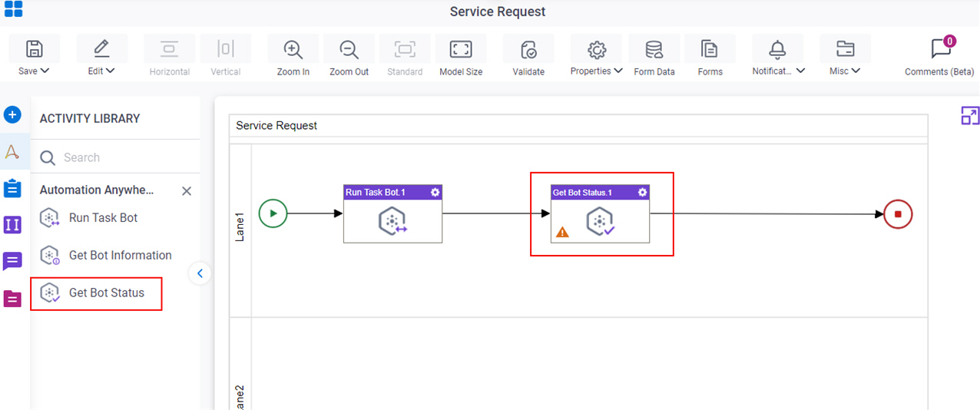Open the Properties gear icon
980x410 pixels.
(x=597, y=50)
